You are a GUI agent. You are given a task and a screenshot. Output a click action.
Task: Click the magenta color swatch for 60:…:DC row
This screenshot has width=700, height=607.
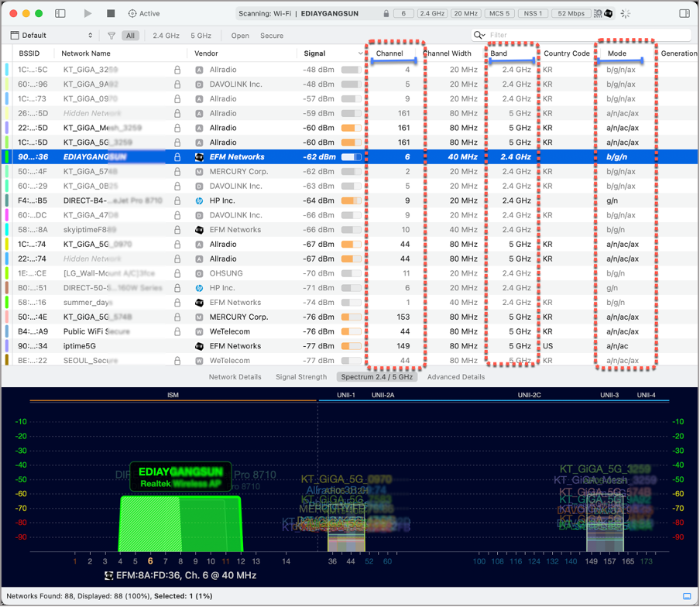pyautogui.click(x=7, y=215)
